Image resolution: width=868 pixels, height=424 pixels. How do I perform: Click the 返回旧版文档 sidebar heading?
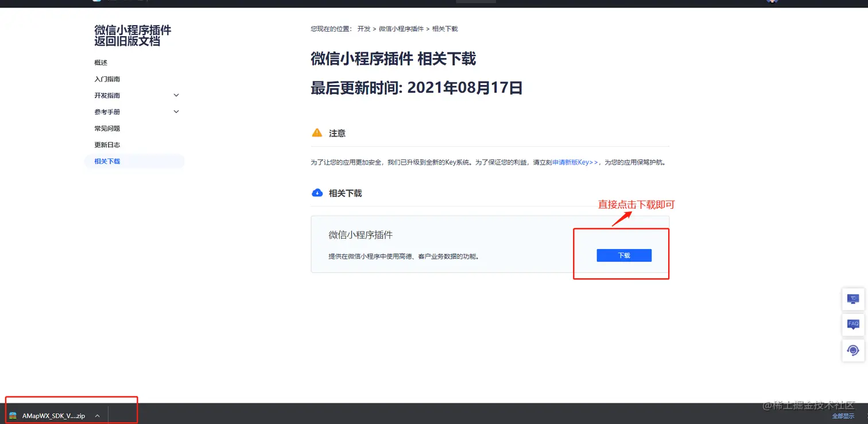point(127,41)
